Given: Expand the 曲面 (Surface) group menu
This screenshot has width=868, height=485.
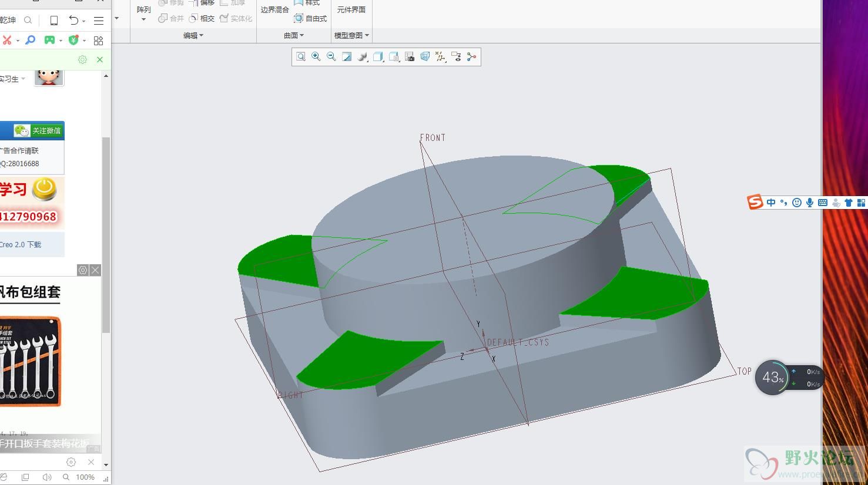Looking at the screenshot, I should click(294, 35).
